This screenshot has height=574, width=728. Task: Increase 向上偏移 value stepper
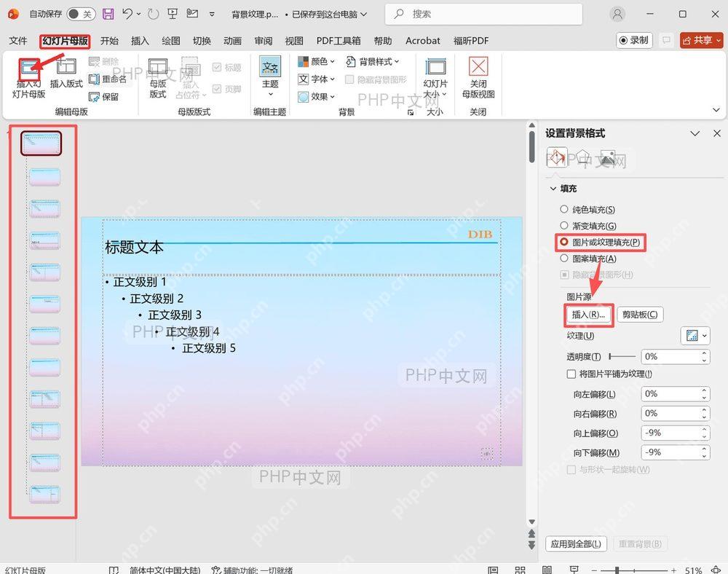tap(704, 429)
